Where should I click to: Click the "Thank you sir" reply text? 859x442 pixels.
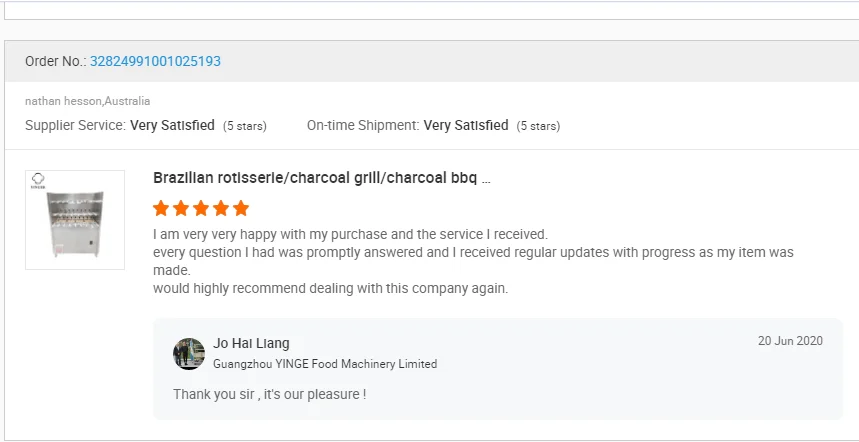point(269,394)
